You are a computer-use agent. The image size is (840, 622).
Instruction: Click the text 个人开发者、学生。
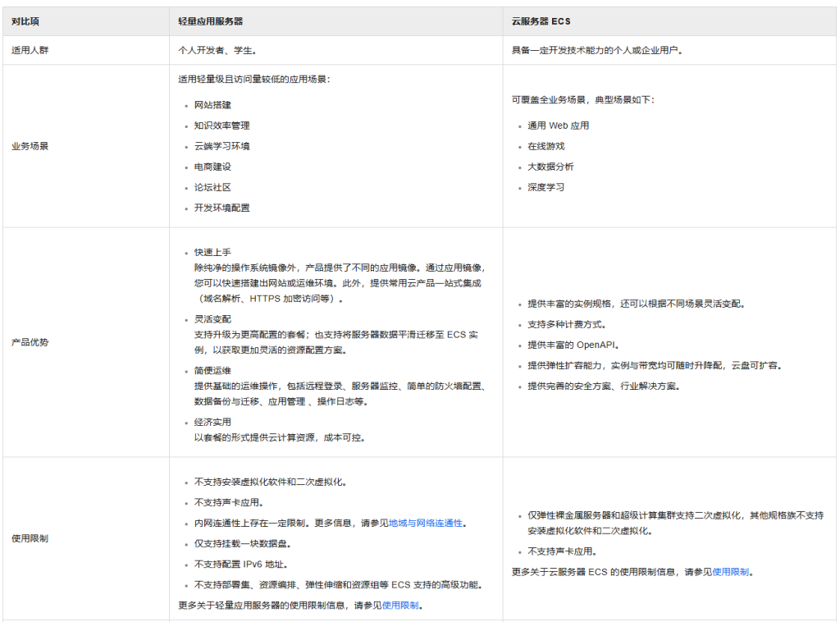(x=217, y=50)
